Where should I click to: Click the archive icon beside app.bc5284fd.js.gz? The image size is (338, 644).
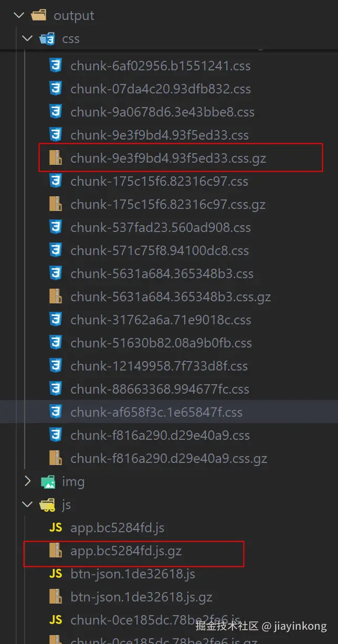56,551
